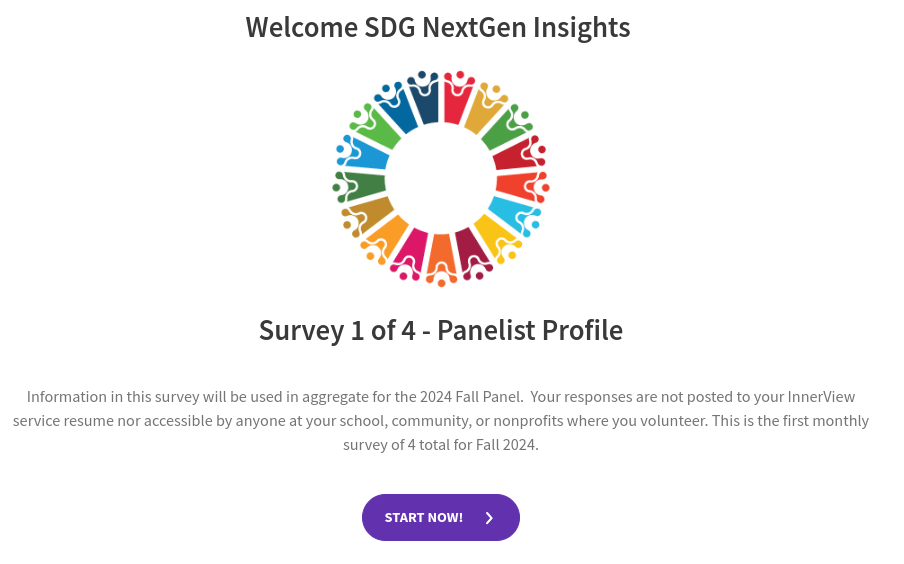Choose the dark forest green logo segment

tap(362, 185)
